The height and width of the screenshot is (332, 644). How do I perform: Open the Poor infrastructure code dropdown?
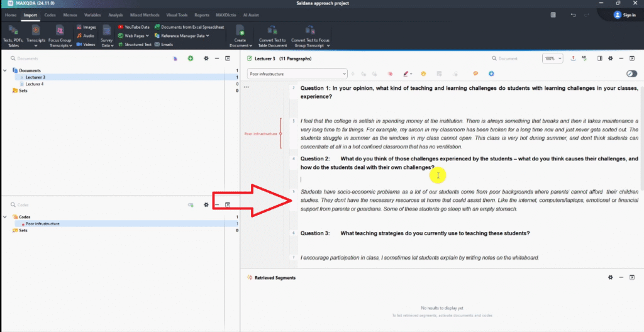343,74
